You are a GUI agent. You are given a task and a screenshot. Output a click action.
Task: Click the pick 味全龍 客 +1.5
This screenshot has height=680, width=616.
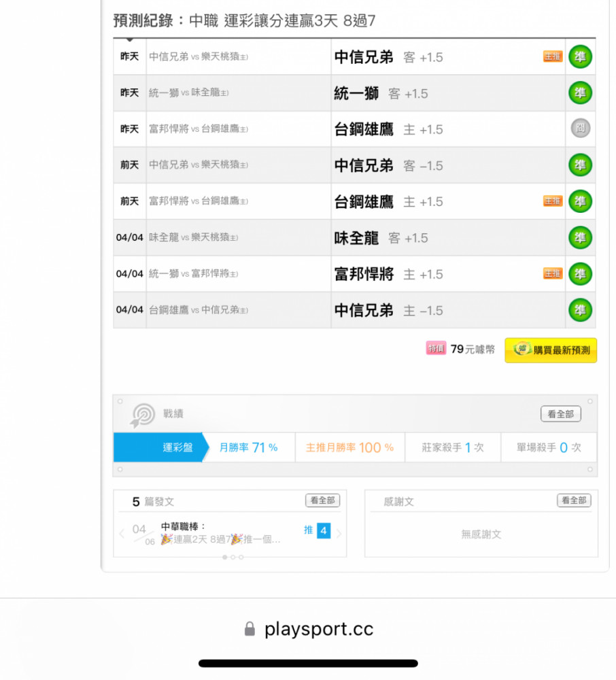tap(381, 238)
